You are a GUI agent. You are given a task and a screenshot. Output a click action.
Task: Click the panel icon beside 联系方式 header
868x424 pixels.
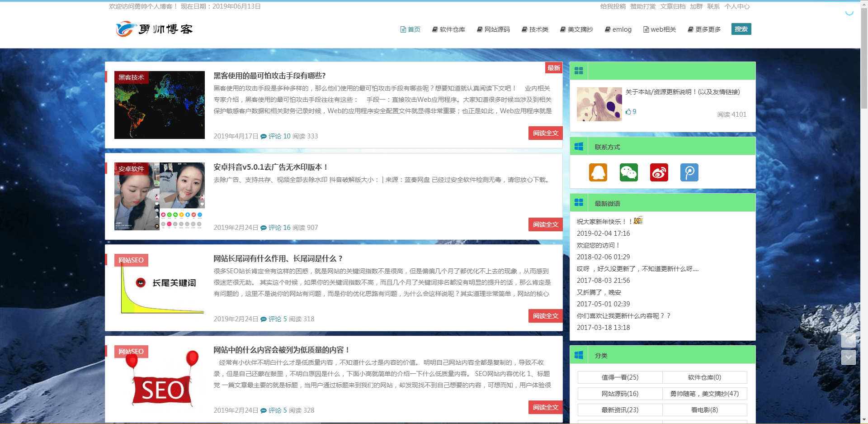click(x=579, y=146)
